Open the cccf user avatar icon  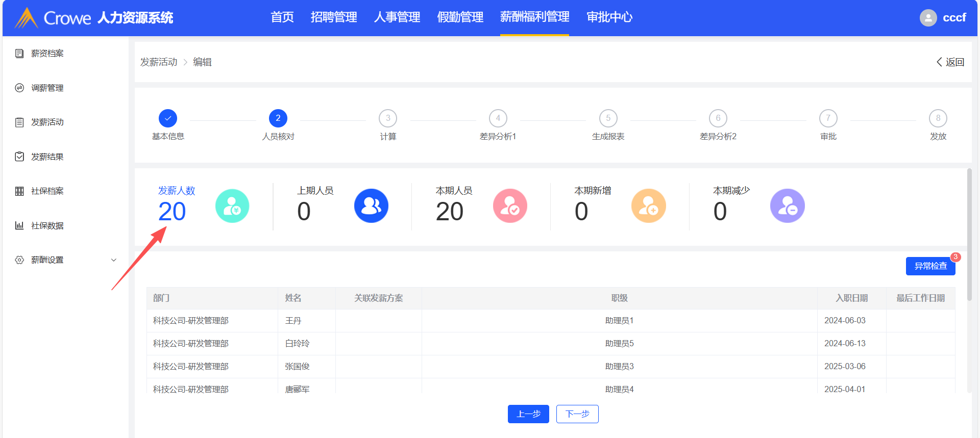(x=928, y=18)
